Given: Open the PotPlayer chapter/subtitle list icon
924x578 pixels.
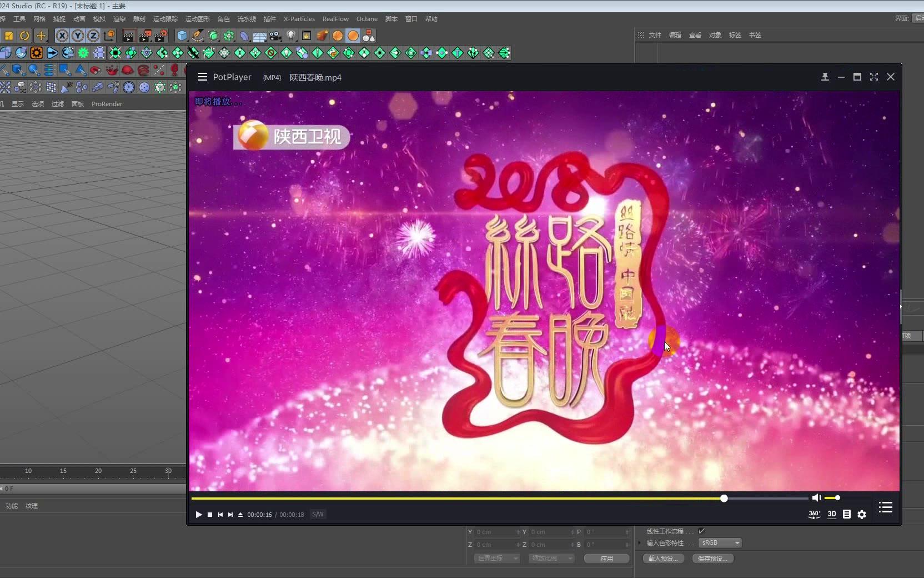Looking at the screenshot, I should click(847, 515).
